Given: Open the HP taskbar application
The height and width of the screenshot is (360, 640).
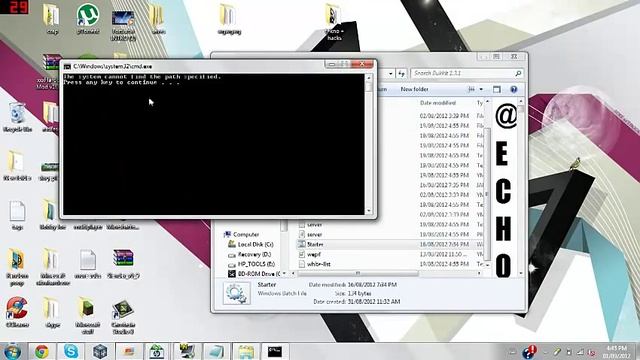Looking at the screenshot, I should tap(157, 351).
